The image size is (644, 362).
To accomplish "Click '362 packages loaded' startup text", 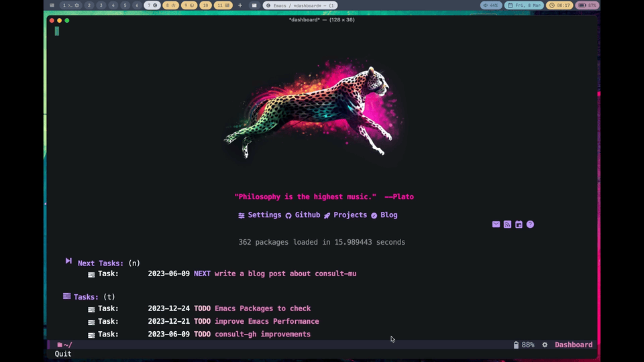I will 321,242.
